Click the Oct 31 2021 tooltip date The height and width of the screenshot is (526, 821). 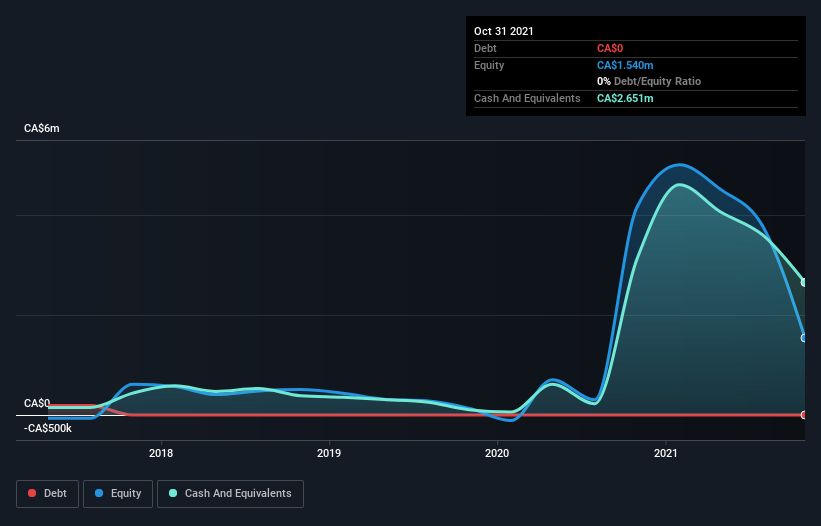point(504,31)
